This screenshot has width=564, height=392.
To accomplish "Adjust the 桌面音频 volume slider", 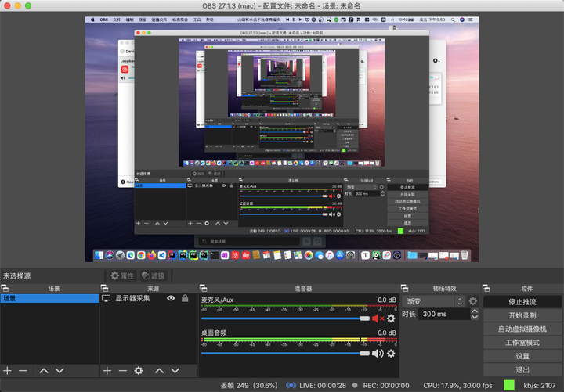I will click(x=285, y=354).
